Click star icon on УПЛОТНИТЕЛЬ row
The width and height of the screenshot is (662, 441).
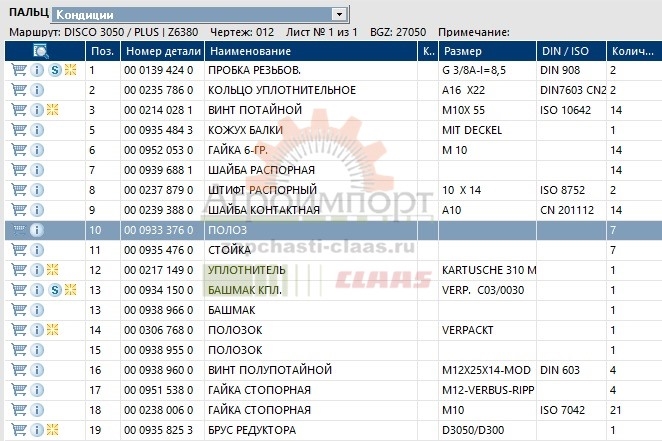(55, 270)
